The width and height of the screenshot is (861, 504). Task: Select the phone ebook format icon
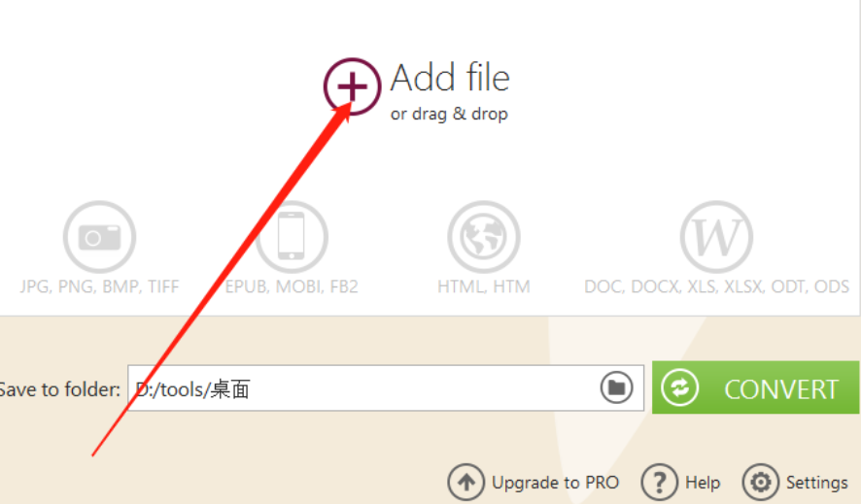(x=292, y=236)
